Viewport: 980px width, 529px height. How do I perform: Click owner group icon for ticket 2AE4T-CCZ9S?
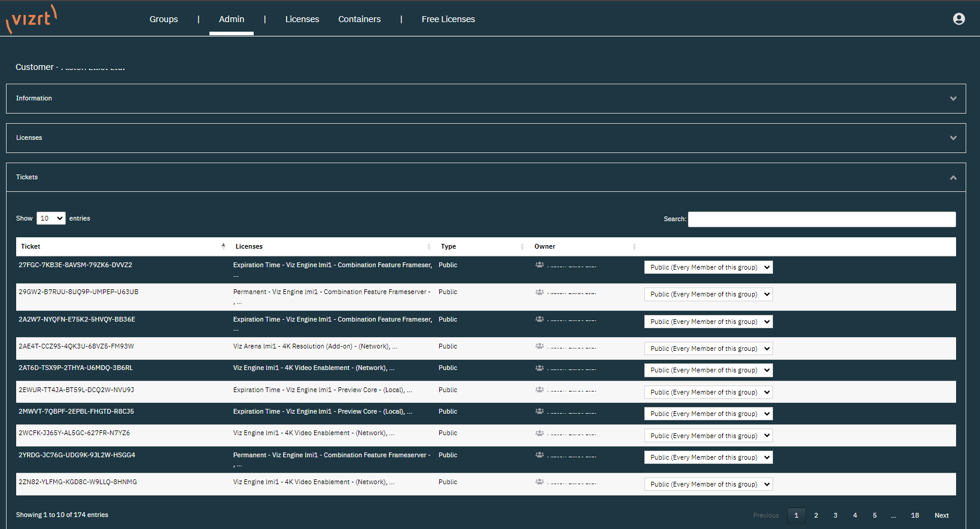[x=539, y=346]
